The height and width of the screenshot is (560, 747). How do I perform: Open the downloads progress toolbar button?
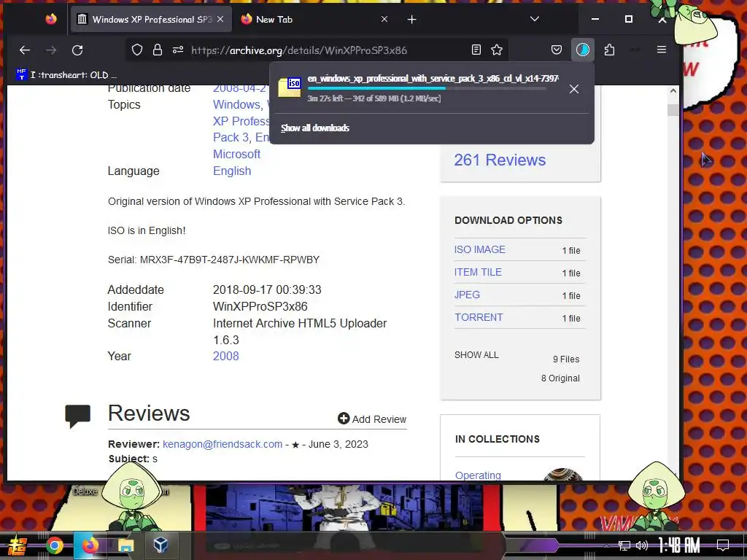pyautogui.click(x=583, y=50)
